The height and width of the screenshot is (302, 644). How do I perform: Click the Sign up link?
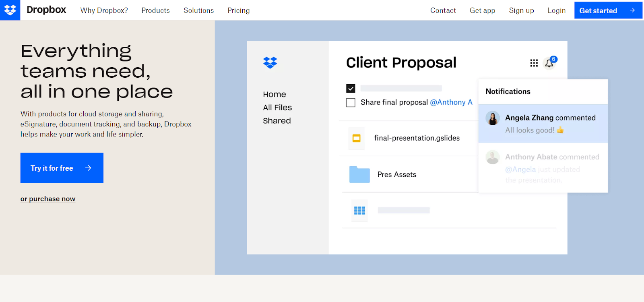click(x=521, y=10)
